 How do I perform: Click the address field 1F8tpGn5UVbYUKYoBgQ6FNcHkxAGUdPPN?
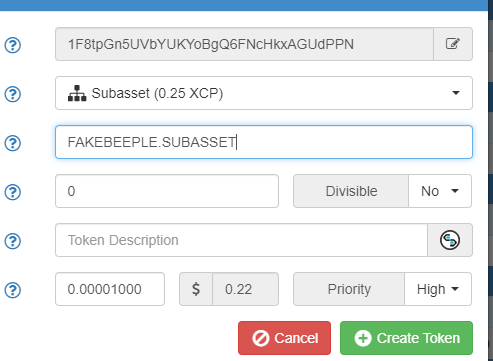point(244,44)
